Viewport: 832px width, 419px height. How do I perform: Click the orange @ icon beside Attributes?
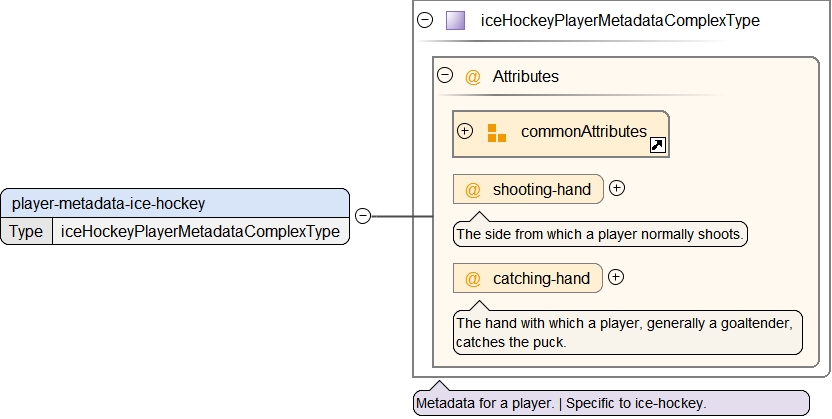click(x=473, y=76)
